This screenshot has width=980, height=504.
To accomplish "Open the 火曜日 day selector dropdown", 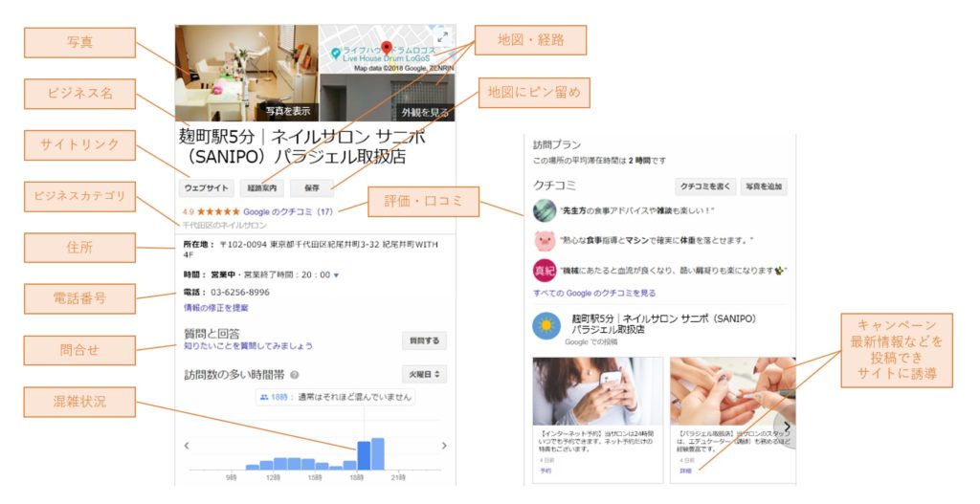I will click(424, 374).
